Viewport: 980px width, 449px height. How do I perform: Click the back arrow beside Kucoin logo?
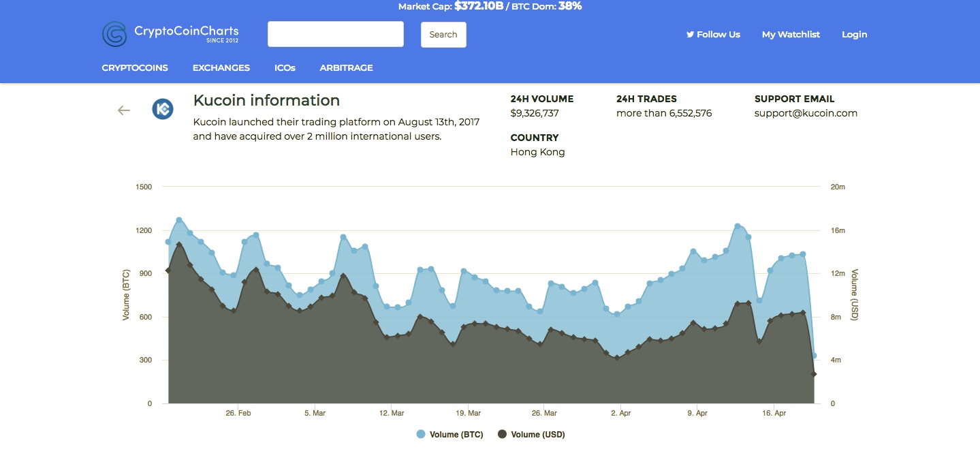124,110
